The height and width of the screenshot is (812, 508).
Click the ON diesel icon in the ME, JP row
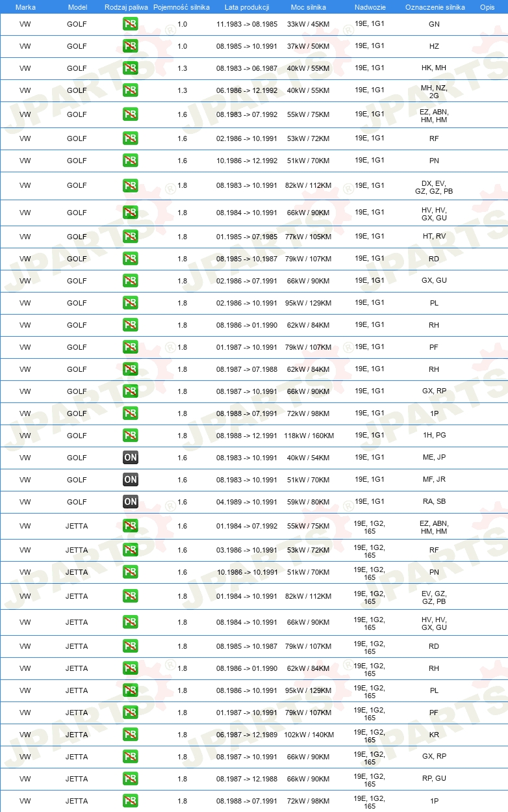point(131,458)
